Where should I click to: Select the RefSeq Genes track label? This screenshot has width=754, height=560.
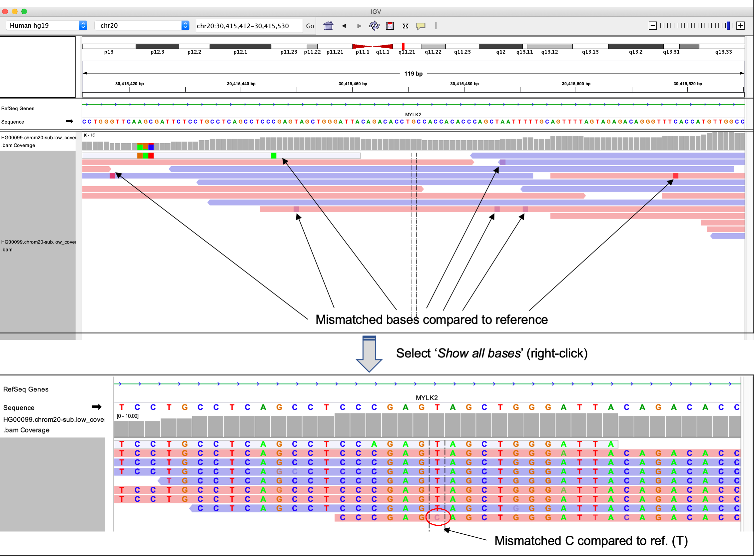18,109
